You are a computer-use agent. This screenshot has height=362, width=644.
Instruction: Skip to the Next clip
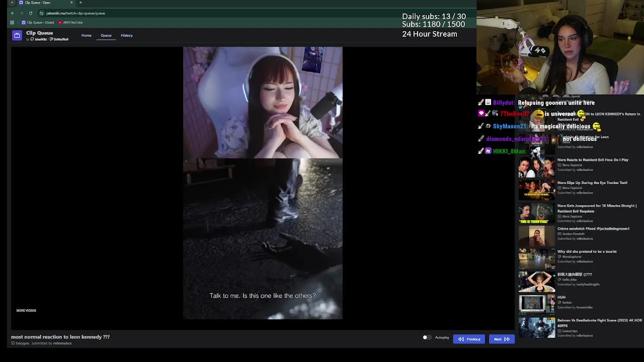click(x=502, y=339)
